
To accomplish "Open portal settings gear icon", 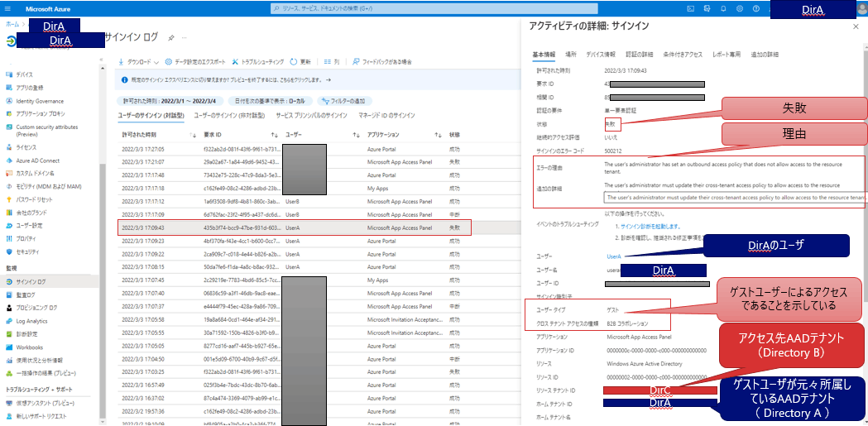I will click(x=740, y=8).
